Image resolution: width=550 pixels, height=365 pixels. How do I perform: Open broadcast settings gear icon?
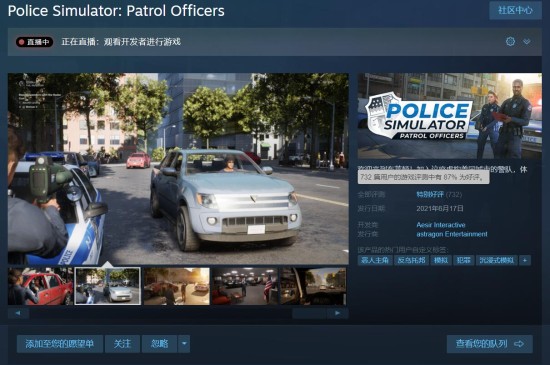click(510, 42)
